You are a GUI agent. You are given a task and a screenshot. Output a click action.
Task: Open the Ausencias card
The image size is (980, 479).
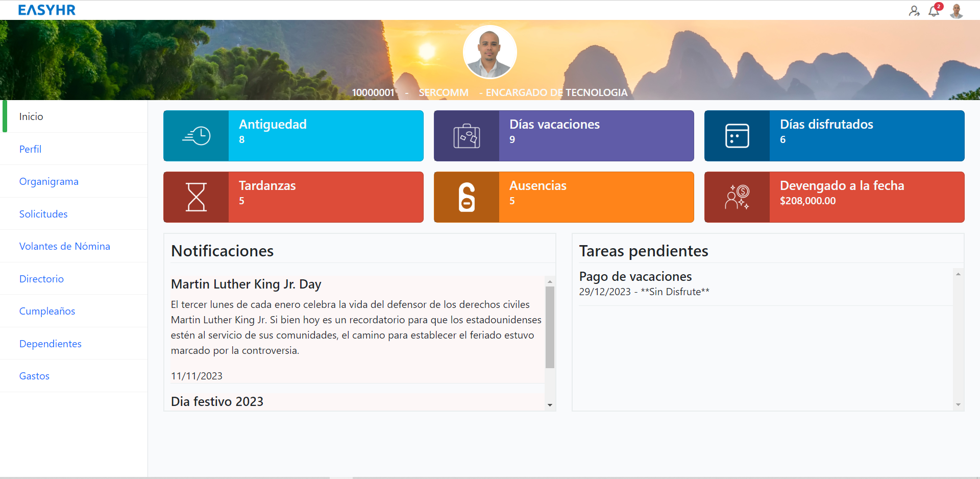tap(564, 197)
